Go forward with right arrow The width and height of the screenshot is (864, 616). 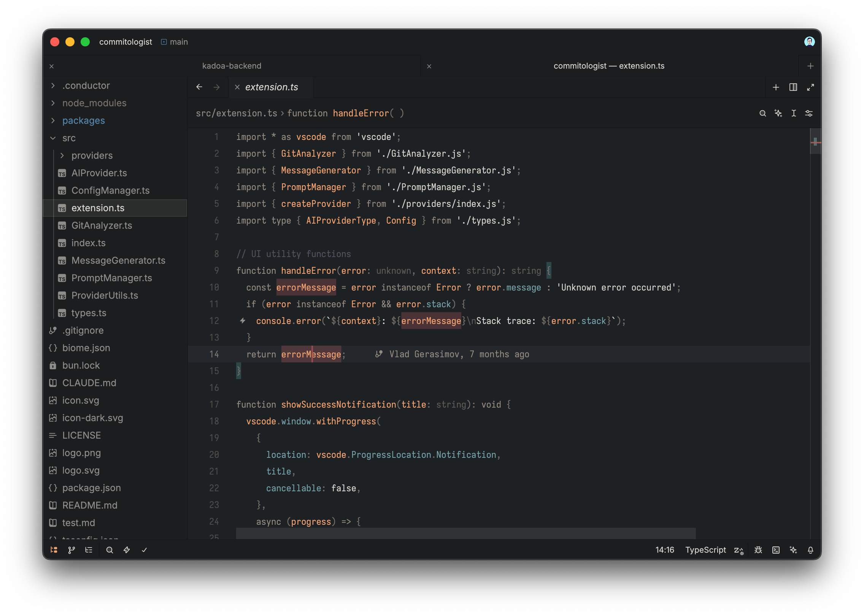coord(217,87)
